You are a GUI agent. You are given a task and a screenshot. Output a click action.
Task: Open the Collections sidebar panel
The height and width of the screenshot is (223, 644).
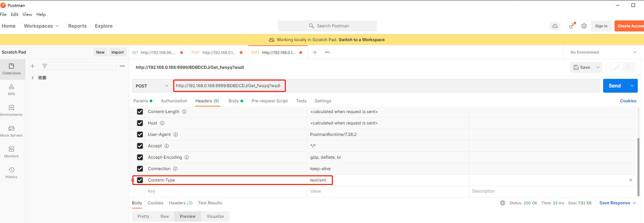[x=11, y=69]
